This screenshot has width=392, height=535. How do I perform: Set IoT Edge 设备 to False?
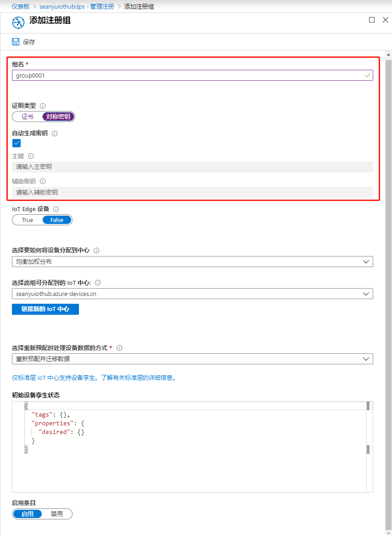[57, 220]
